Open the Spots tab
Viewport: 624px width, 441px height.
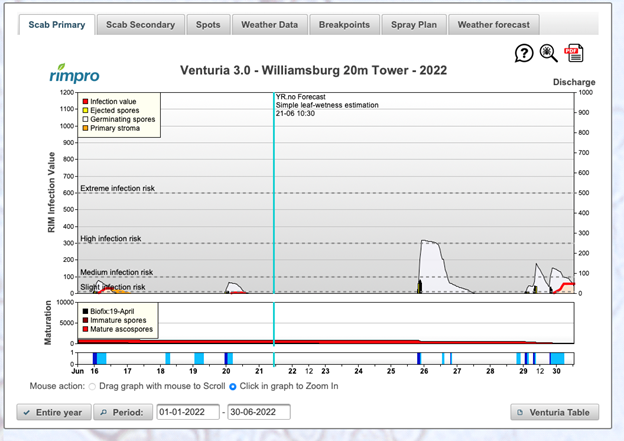click(208, 24)
